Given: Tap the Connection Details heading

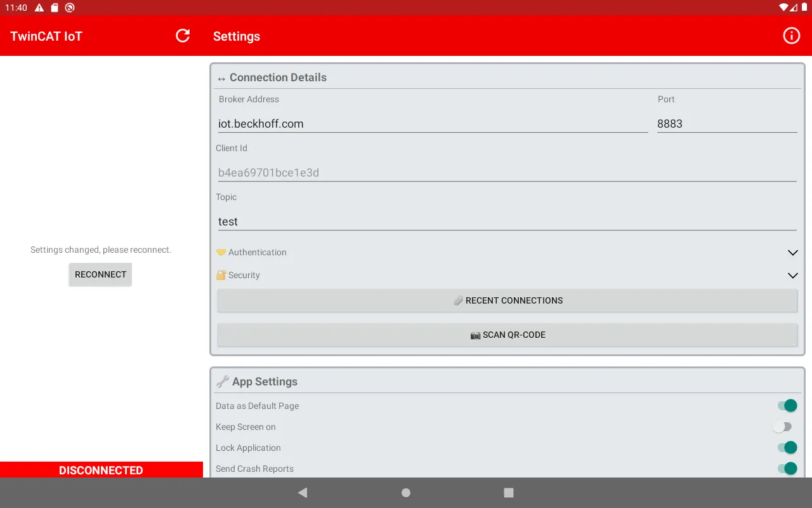Looking at the screenshot, I should [x=278, y=77].
